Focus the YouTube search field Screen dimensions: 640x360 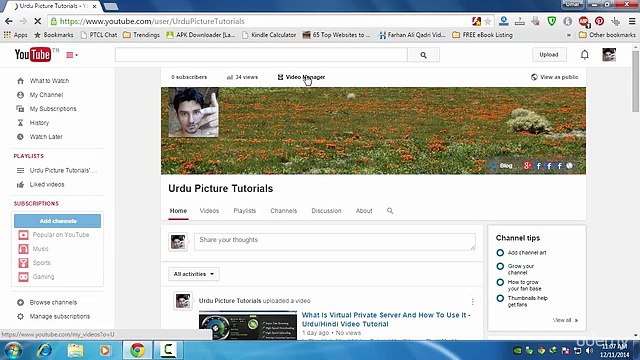click(261, 55)
